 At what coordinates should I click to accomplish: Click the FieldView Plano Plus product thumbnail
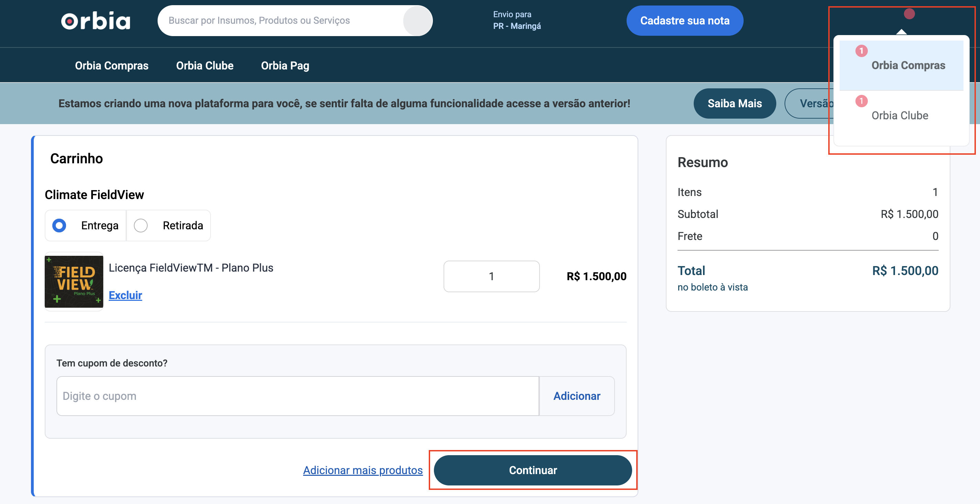(74, 282)
